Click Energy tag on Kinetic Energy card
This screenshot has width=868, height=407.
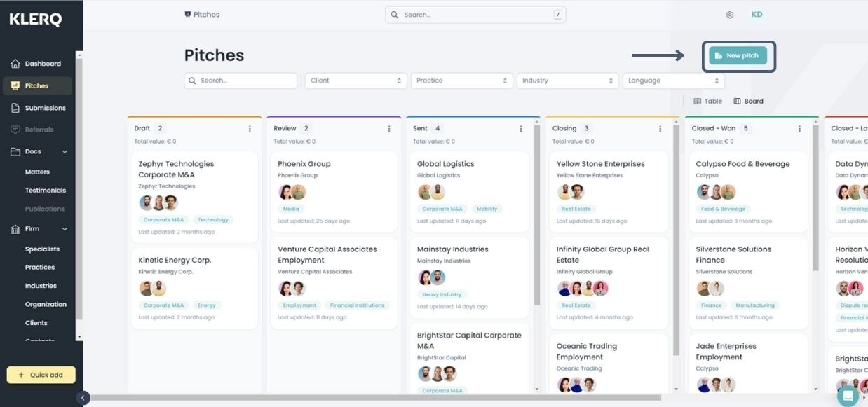(207, 305)
